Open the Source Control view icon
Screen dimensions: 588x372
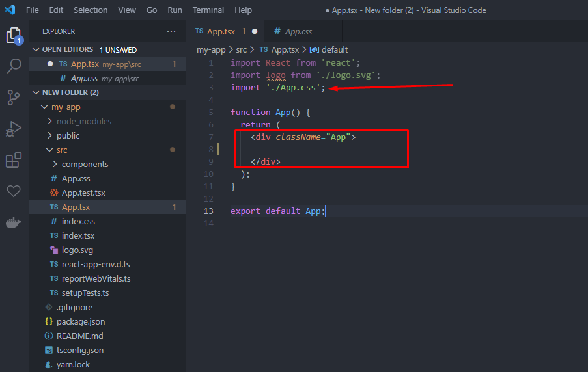(14, 98)
